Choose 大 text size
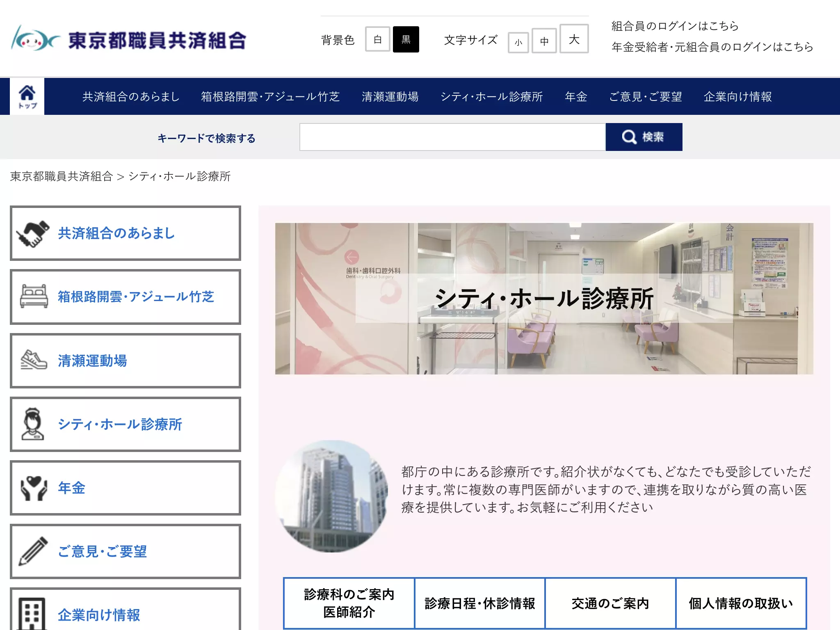 [574, 39]
